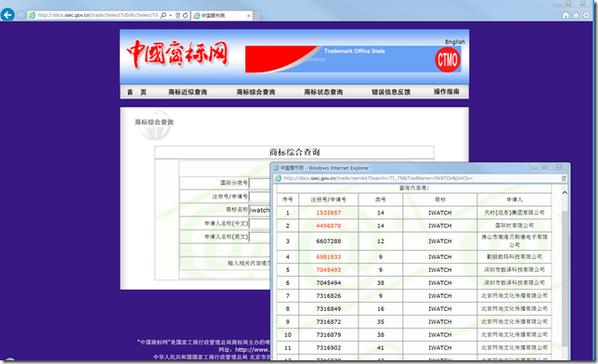598x364 pixels.
Task: Open the browser home icon
Action: coord(565,15)
